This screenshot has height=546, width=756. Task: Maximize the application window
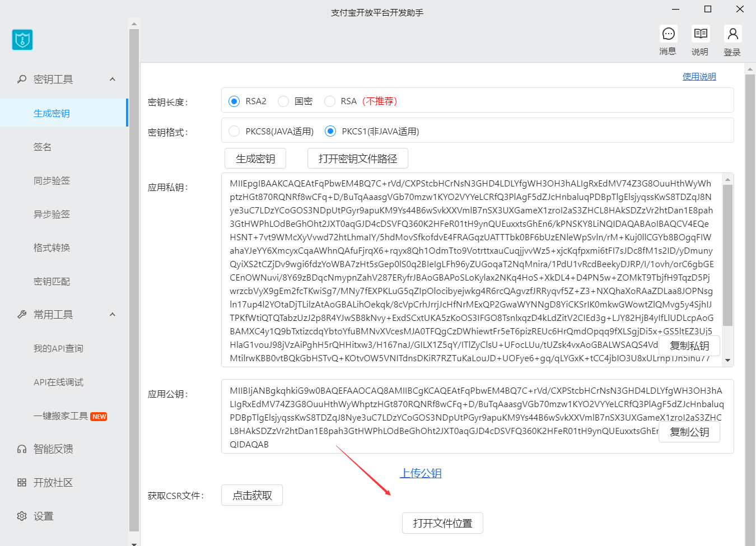click(708, 9)
